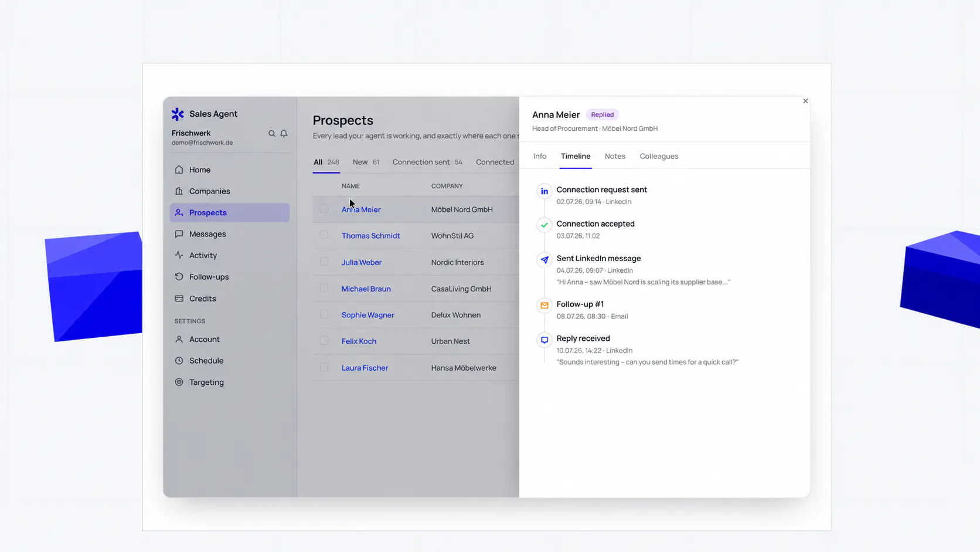
Task: Tick the checkbox for Laura Fischer
Action: coord(324,367)
